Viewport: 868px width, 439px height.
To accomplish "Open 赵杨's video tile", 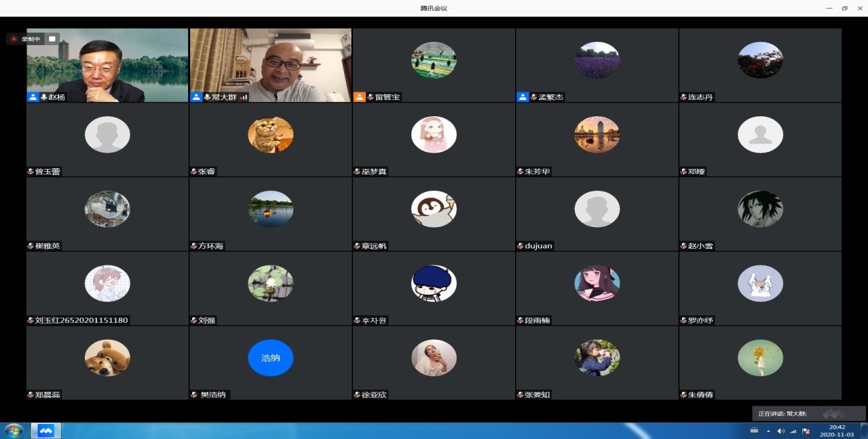I will click(107, 65).
